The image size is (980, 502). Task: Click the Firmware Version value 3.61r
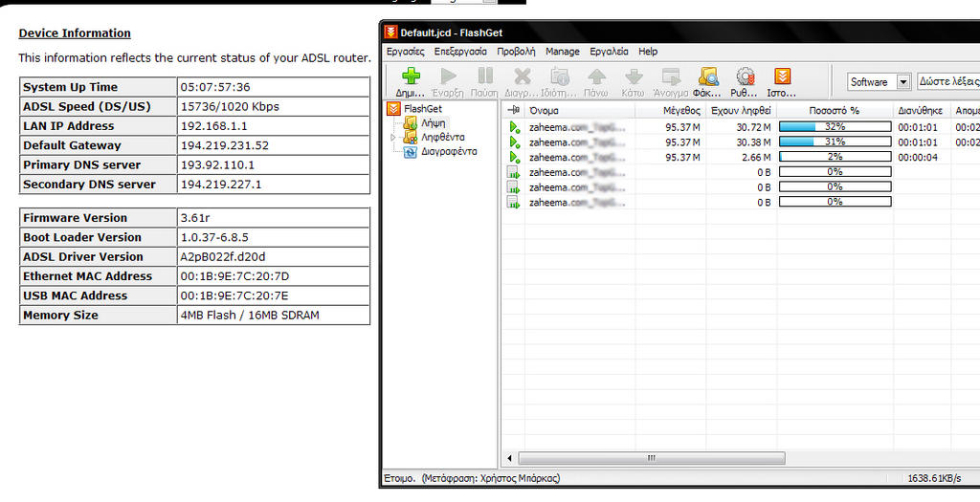[x=195, y=218]
